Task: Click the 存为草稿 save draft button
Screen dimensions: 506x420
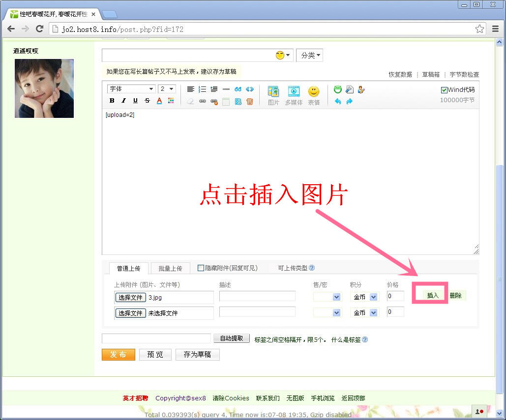Action: [197, 355]
